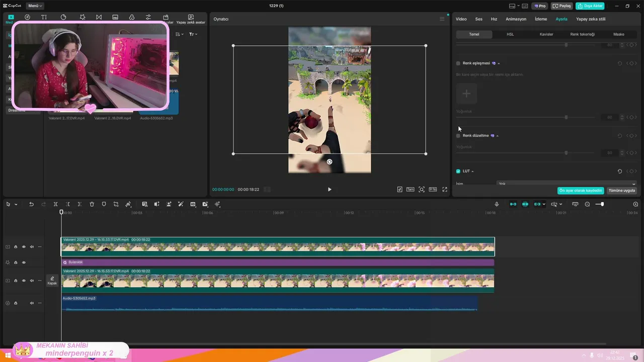Collapse the Renk eşleşmesi section arrow
644x362 pixels.
pos(499,63)
